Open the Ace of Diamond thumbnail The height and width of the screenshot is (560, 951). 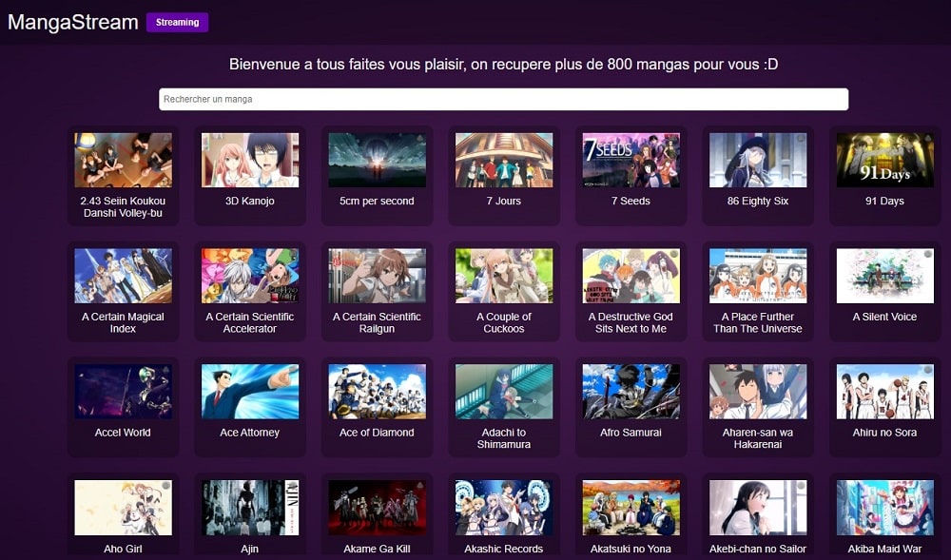click(x=377, y=392)
